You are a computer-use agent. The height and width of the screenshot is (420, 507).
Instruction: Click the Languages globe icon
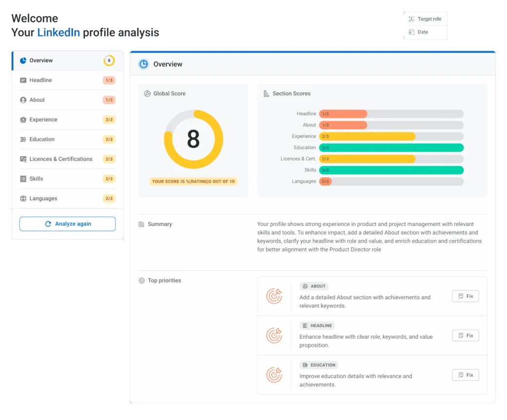point(22,198)
